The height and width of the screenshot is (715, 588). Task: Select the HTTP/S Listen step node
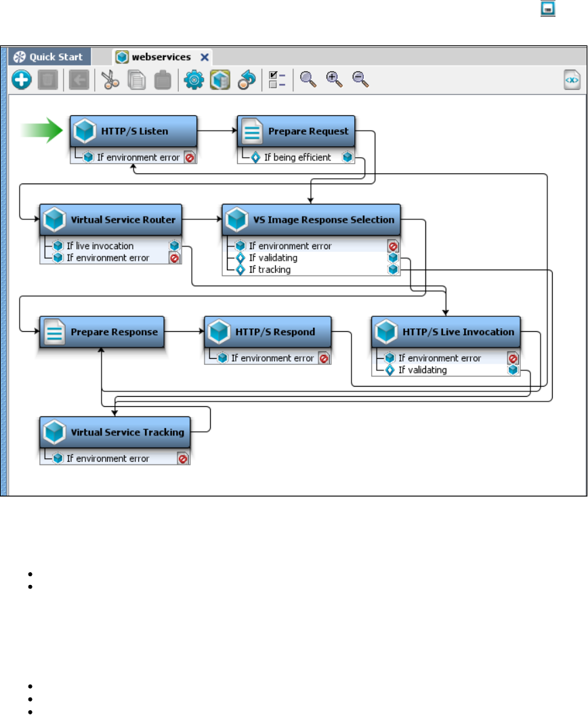click(133, 131)
